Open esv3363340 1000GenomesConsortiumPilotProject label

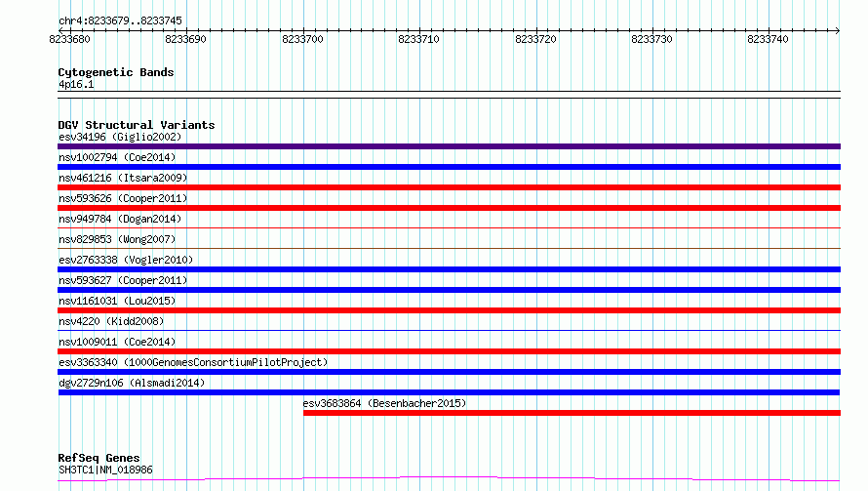pos(193,362)
